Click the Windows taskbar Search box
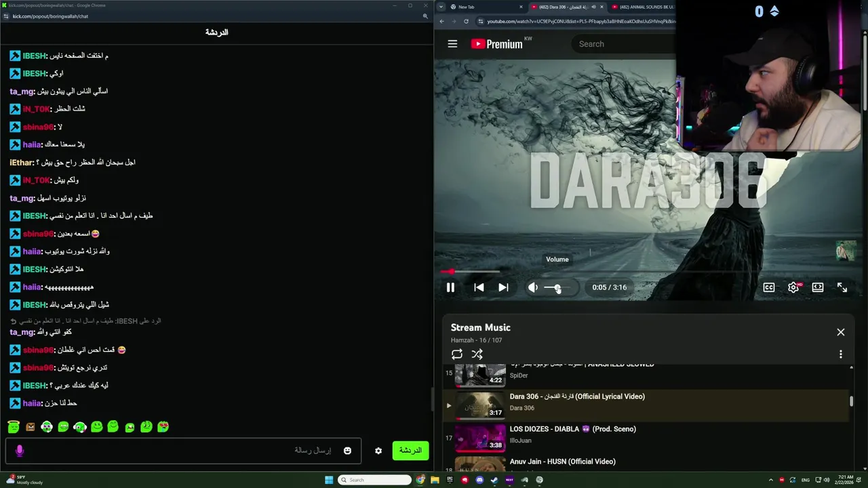The image size is (868, 488). pos(375,480)
